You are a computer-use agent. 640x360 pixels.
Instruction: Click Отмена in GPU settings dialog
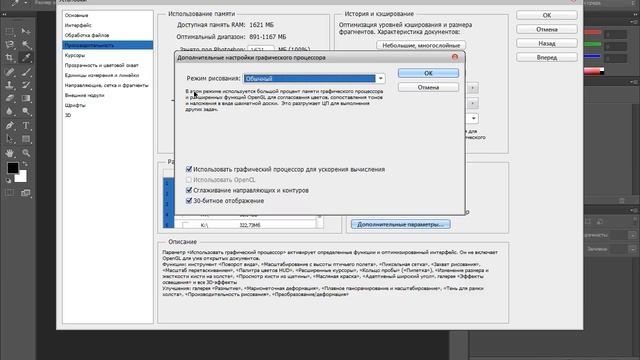[x=428, y=87]
